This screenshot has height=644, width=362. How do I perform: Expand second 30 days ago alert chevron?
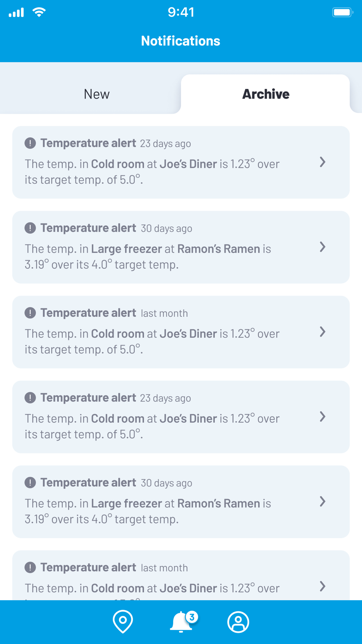(x=323, y=501)
